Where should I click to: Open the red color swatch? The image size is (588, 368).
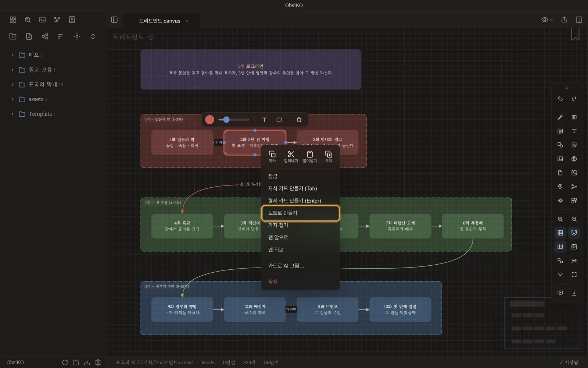pos(209,120)
